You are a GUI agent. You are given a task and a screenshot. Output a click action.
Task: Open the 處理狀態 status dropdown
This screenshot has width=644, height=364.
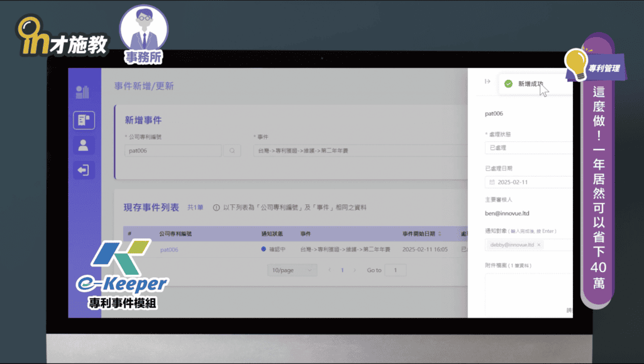(528, 148)
